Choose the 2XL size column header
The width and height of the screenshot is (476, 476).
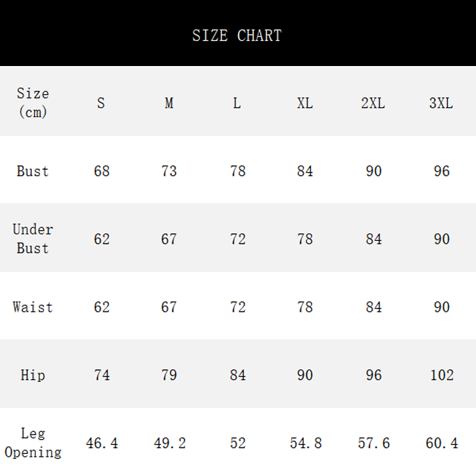coord(373,103)
